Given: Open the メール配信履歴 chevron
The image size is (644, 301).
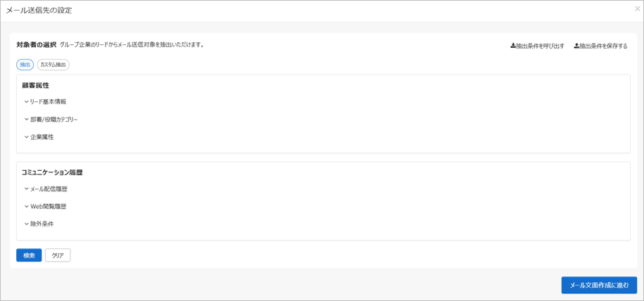Looking at the screenshot, I should 27,189.
